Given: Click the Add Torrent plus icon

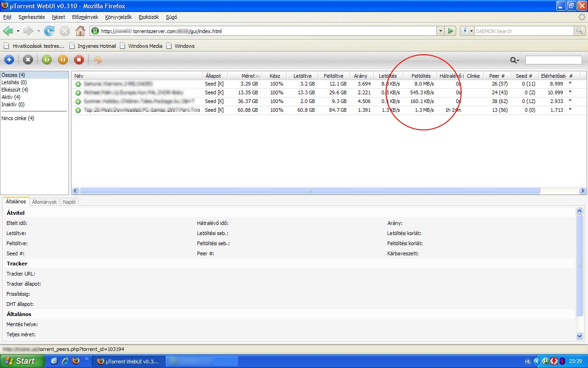Looking at the screenshot, I should pyautogui.click(x=9, y=60).
